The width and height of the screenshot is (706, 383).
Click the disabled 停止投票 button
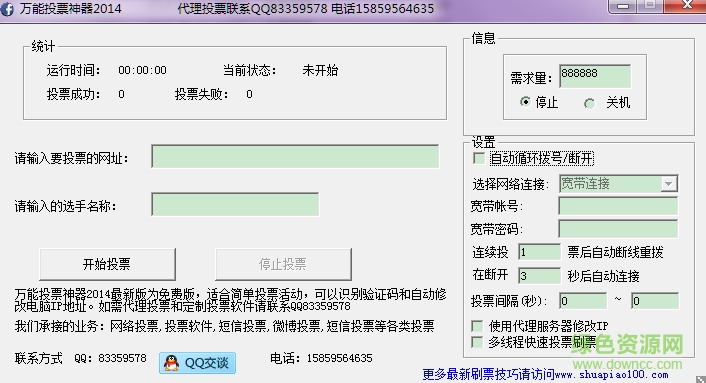coord(283,264)
